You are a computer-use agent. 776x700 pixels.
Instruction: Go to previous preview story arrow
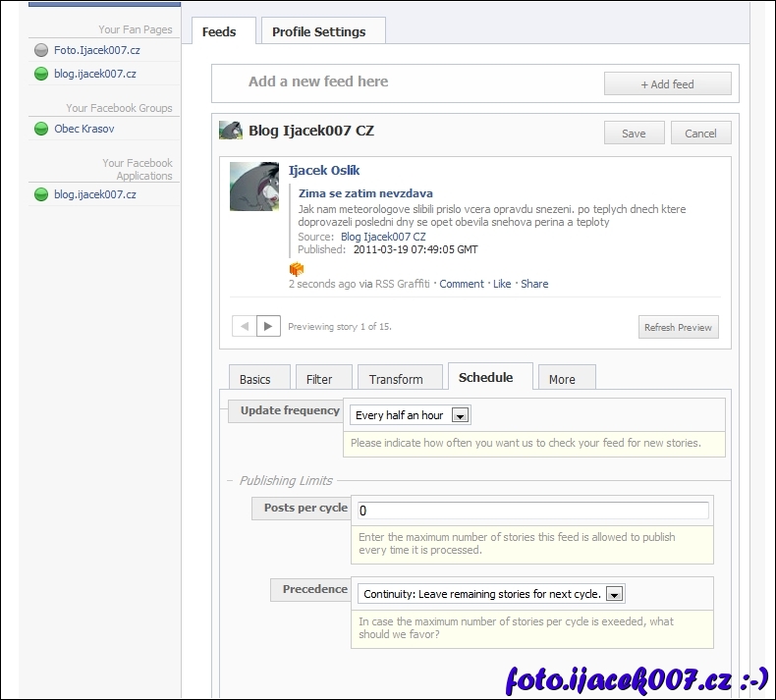click(x=244, y=326)
